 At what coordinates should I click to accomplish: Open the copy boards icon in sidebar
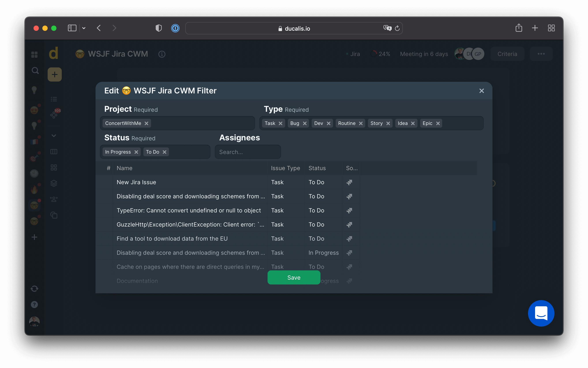click(x=54, y=215)
